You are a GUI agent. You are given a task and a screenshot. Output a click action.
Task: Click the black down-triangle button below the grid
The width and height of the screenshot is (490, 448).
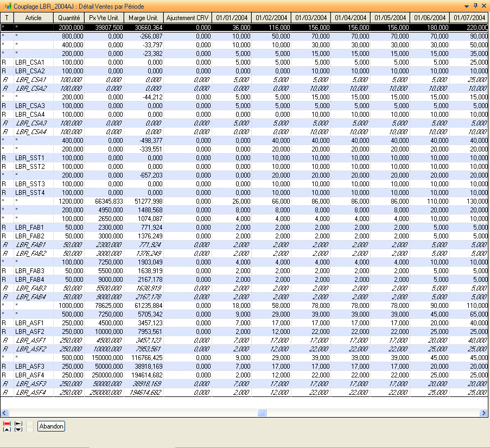18,429
